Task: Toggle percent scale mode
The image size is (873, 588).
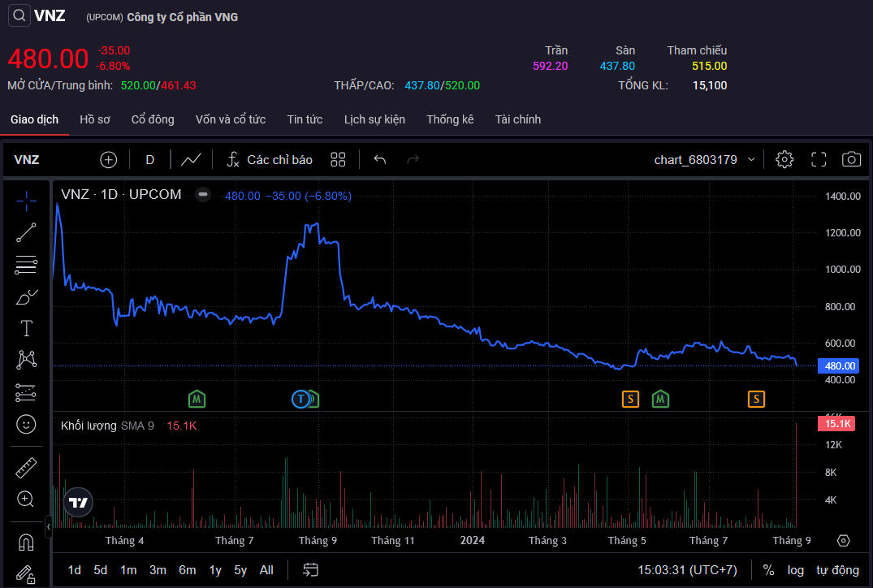Action: click(x=768, y=570)
